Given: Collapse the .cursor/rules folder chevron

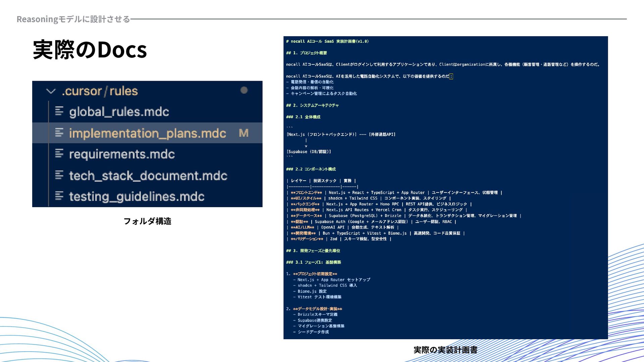Looking at the screenshot, I should [51, 91].
